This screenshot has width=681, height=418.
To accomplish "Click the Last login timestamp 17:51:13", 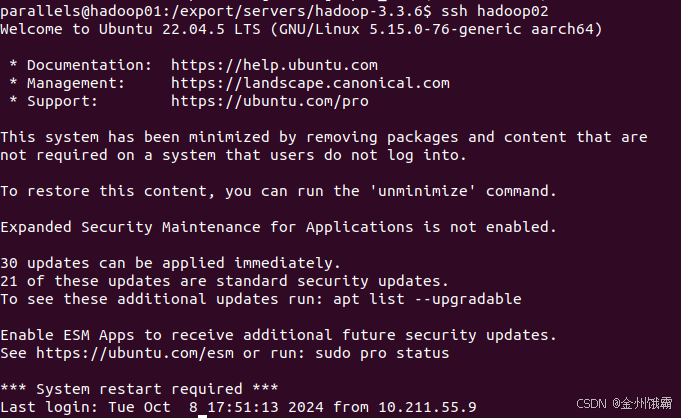I will (243, 407).
